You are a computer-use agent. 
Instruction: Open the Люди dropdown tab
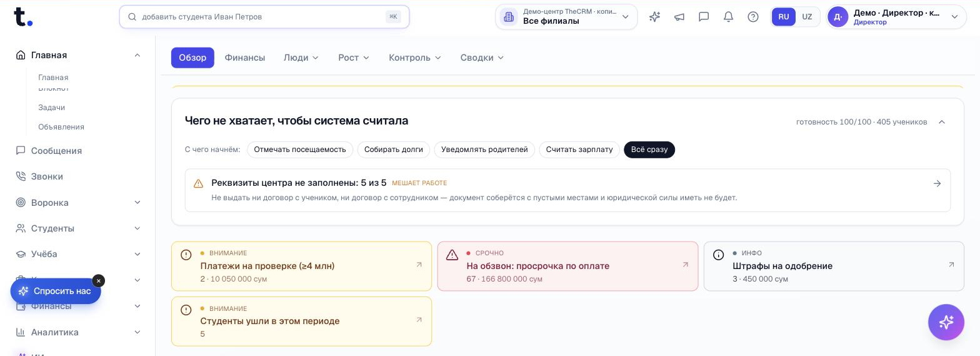tap(301, 58)
